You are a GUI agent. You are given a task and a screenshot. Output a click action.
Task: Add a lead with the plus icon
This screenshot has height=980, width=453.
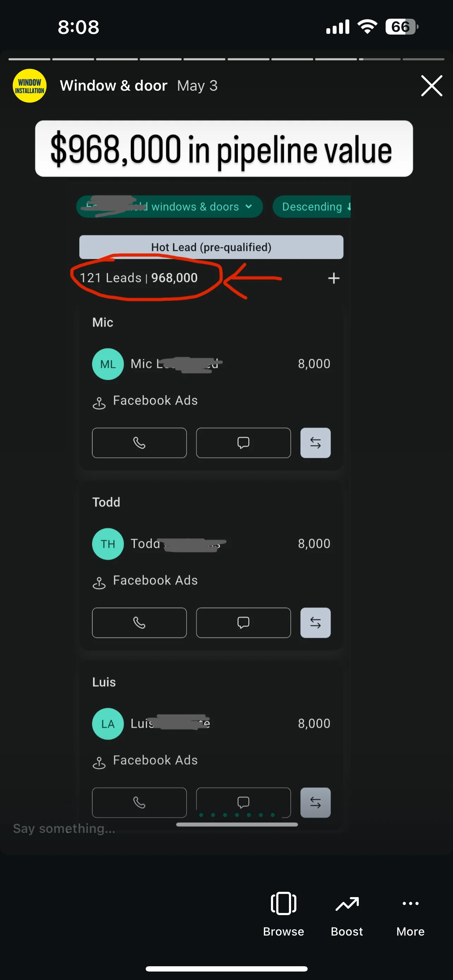point(333,278)
